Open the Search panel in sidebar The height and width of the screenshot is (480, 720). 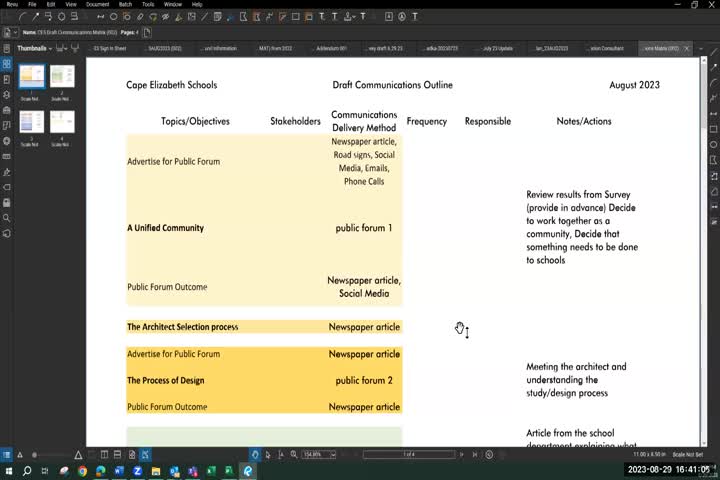pos(6,218)
